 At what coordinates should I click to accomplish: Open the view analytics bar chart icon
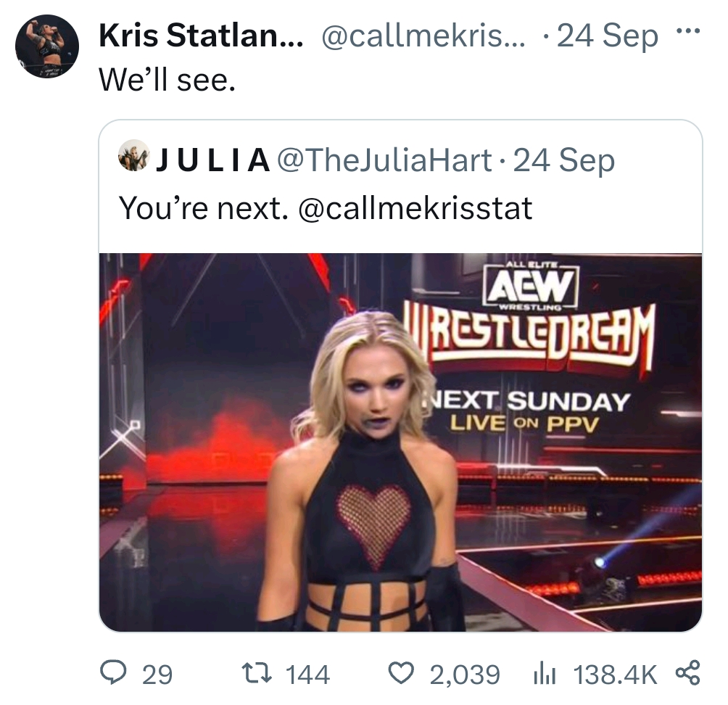(x=545, y=673)
